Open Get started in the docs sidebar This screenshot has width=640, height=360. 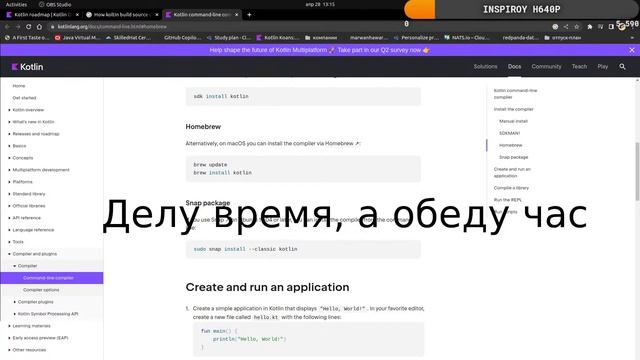coord(24,98)
